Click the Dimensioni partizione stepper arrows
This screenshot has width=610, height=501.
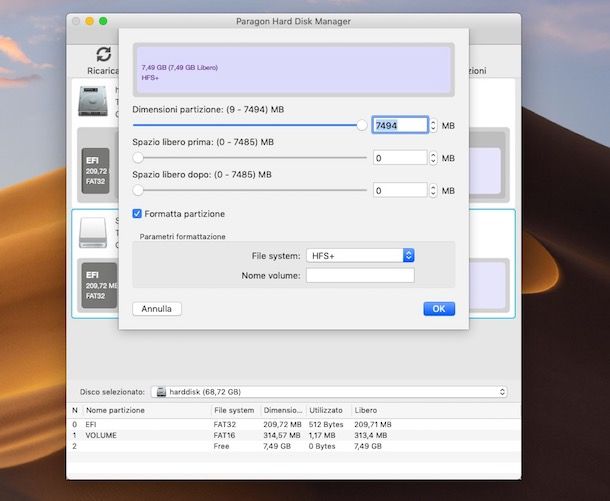[433, 125]
